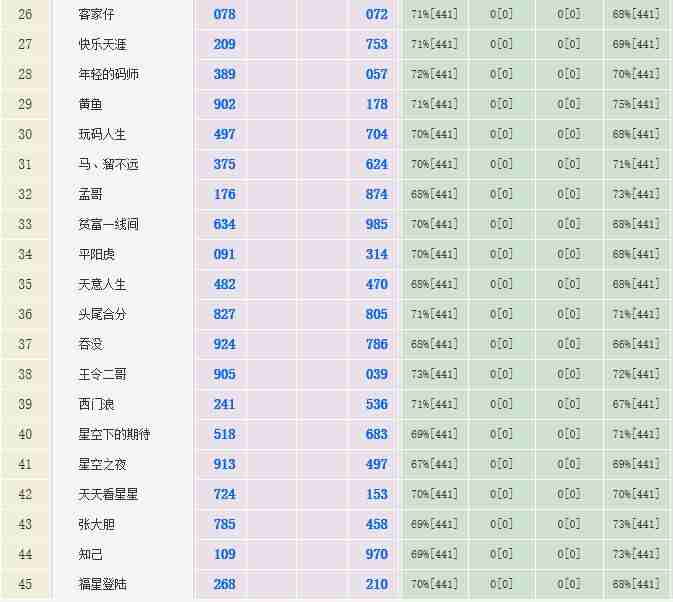Open the 快乐天涯 entry
673x602 pixels.
coord(103,45)
